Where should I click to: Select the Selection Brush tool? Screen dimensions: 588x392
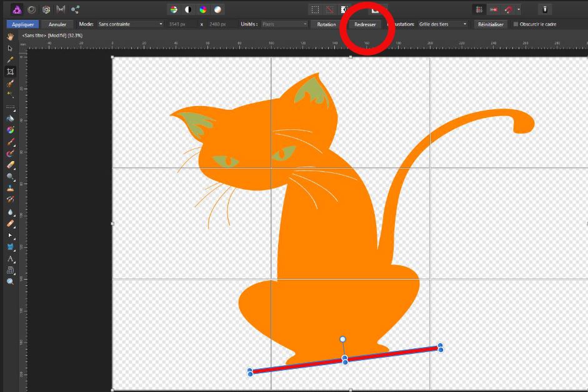10,83
